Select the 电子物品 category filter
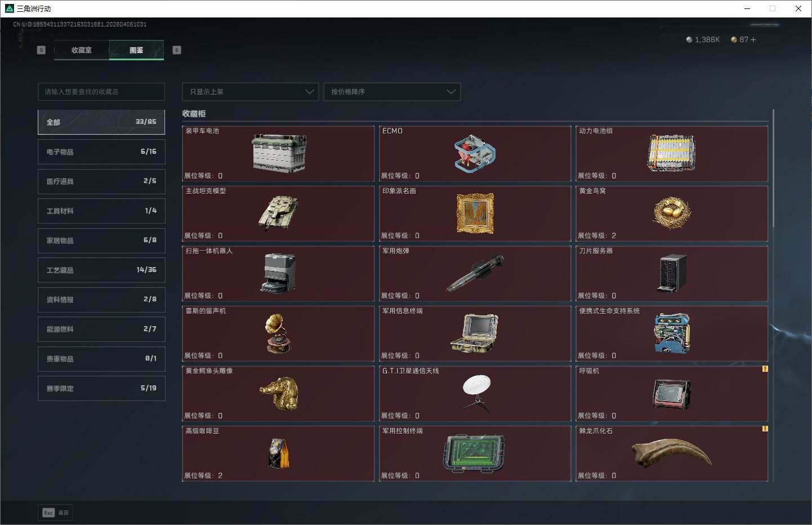 pyautogui.click(x=101, y=152)
